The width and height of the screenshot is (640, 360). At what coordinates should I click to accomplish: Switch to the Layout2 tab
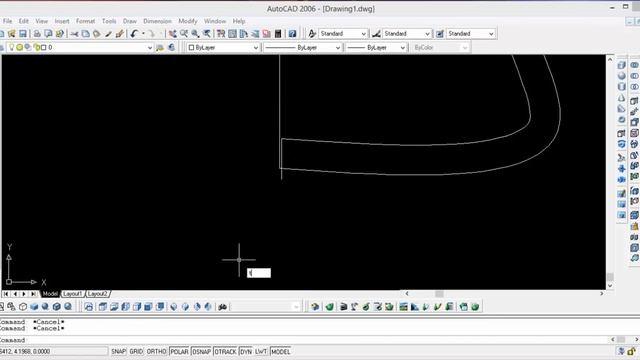tap(98, 294)
